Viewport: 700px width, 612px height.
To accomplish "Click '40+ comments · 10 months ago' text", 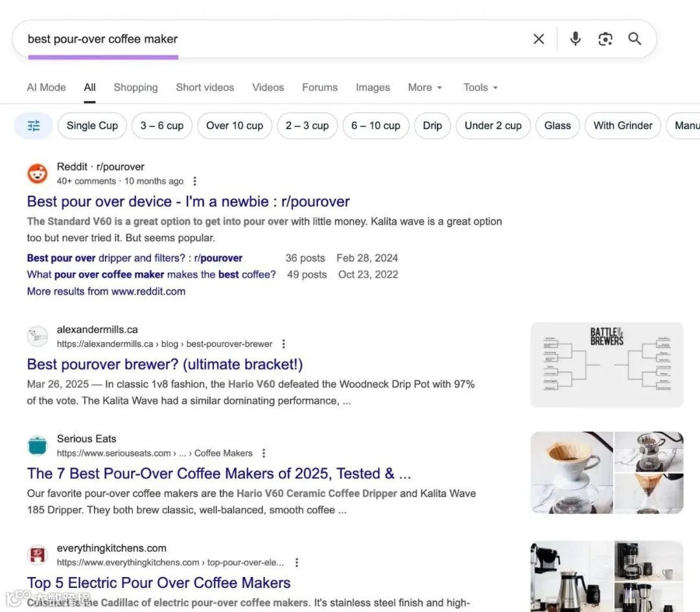I will pyautogui.click(x=120, y=181).
